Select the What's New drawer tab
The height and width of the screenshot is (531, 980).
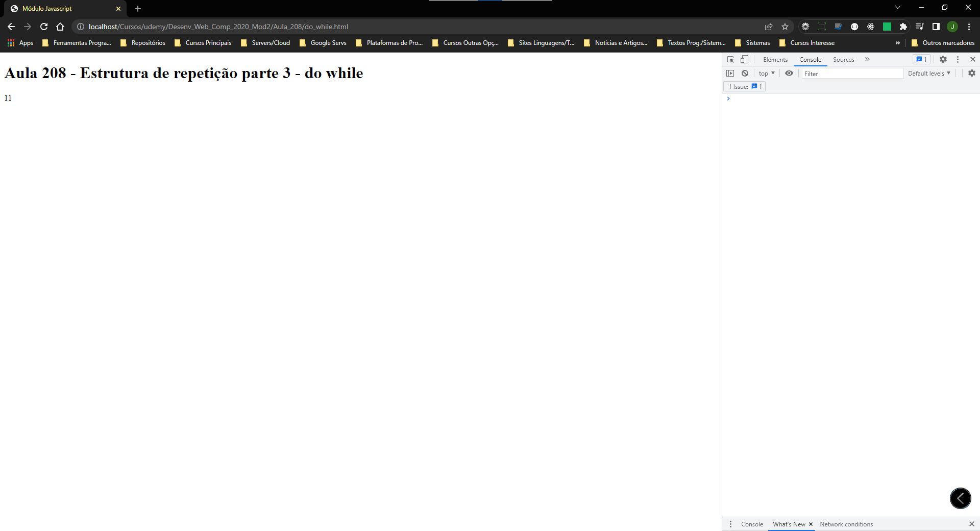pyautogui.click(x=789, y=524)
